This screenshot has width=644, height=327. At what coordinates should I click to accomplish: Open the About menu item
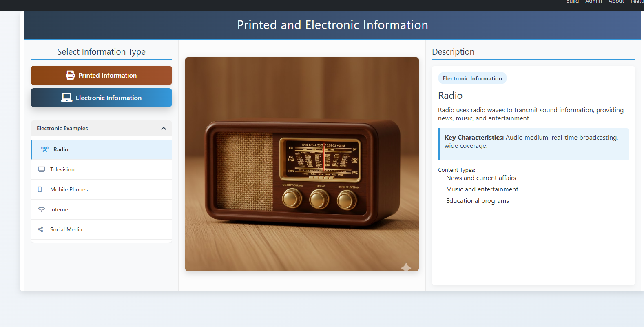coord(616,2)
